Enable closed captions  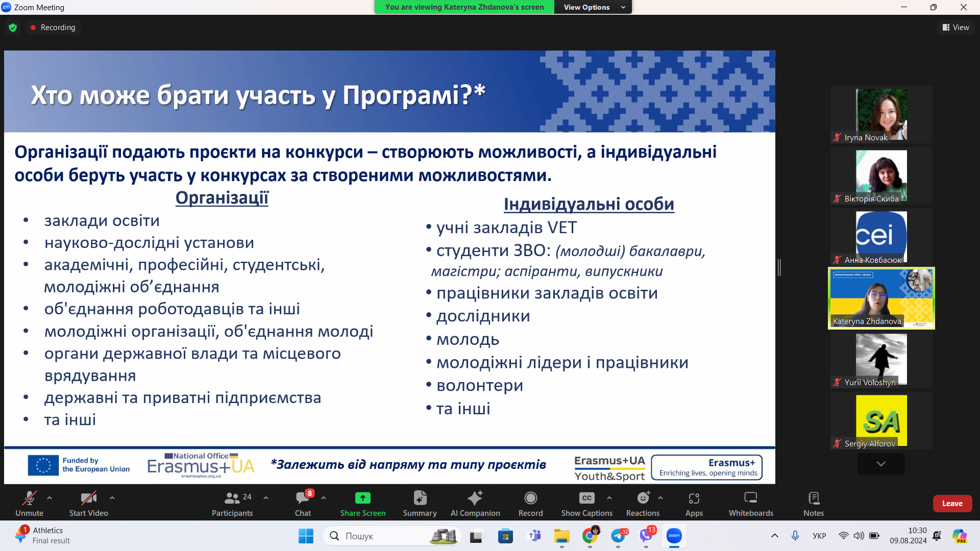tap(586, 503)
